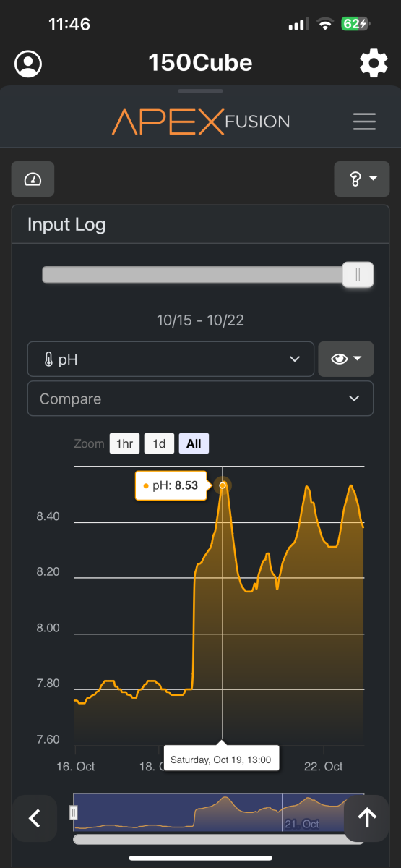Open settings with the gear icon
The image size is (401, 868).
click(374, 64)
